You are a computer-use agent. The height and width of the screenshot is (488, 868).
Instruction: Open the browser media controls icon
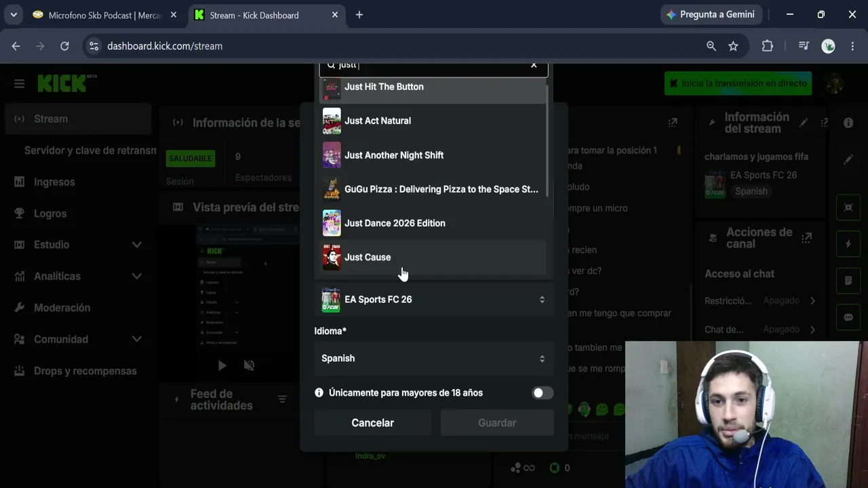804,46
